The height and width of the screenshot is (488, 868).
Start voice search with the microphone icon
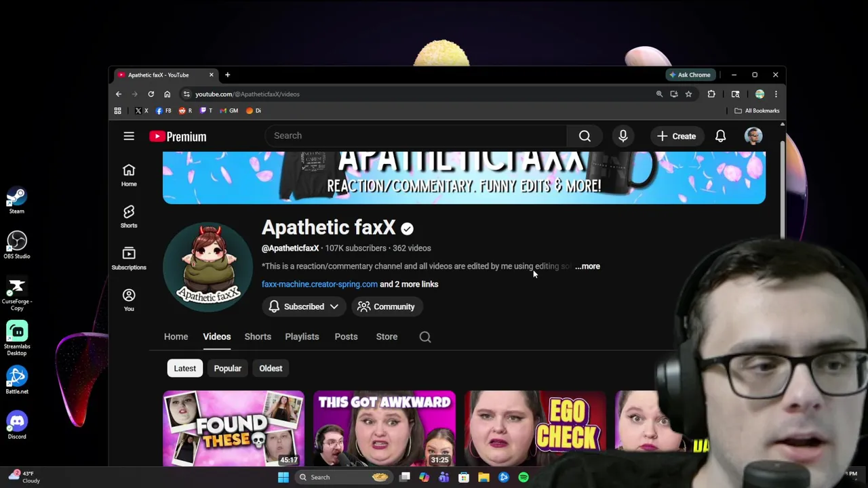pos(623,136)
